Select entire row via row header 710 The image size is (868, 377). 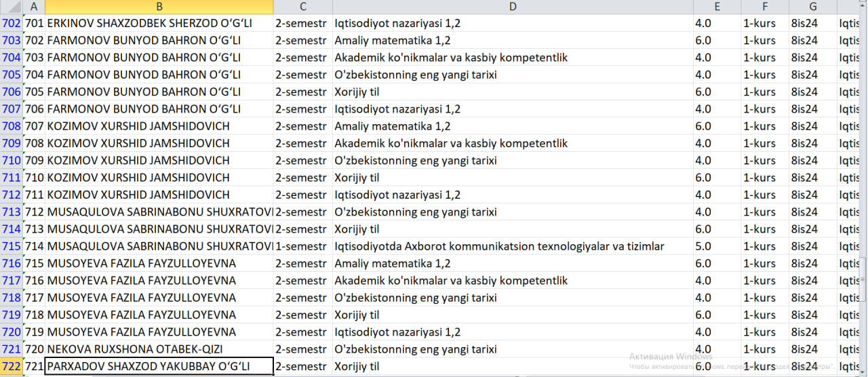tap(12, 161)
